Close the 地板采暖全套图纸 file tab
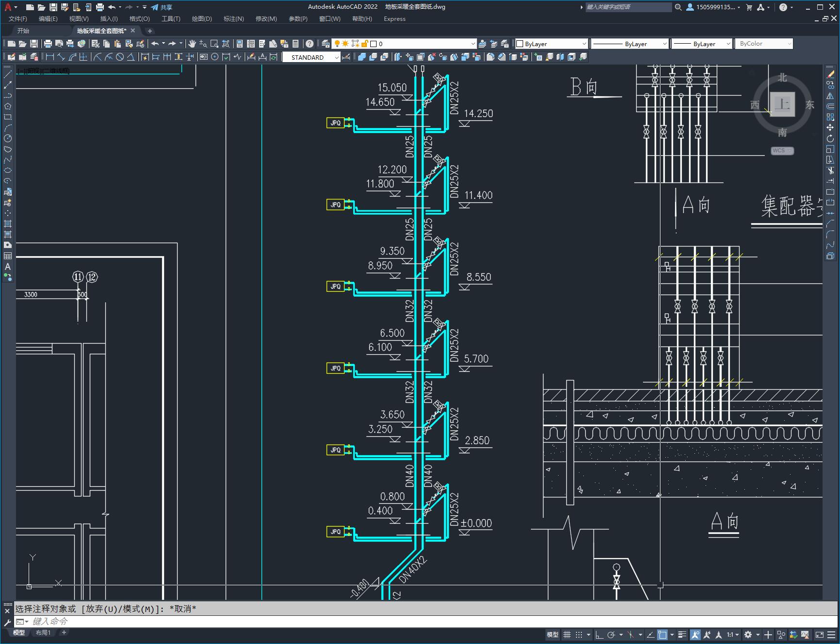Image resolution: width=840 pixels, height=644 pixels. pyautogui.click(x=133, y=31)
